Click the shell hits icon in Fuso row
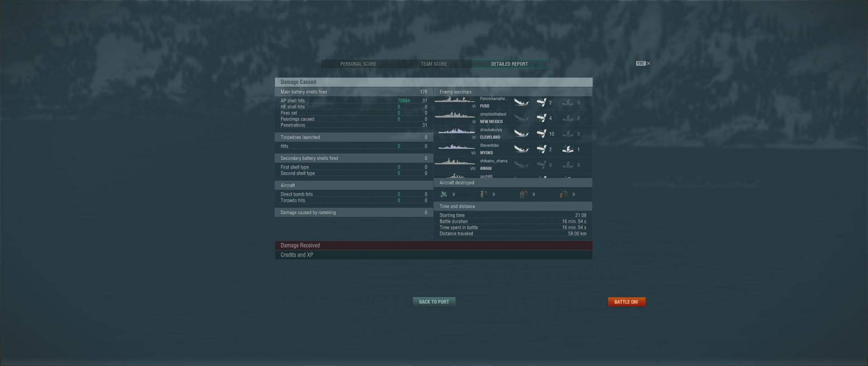The image size is (868, 366). point(542,103)
